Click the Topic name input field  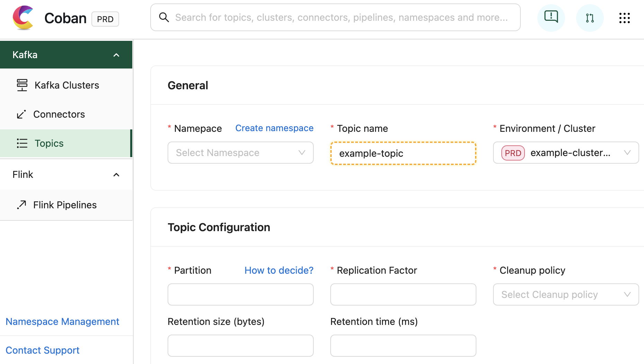pyautogui.click(x=403, y=153)
